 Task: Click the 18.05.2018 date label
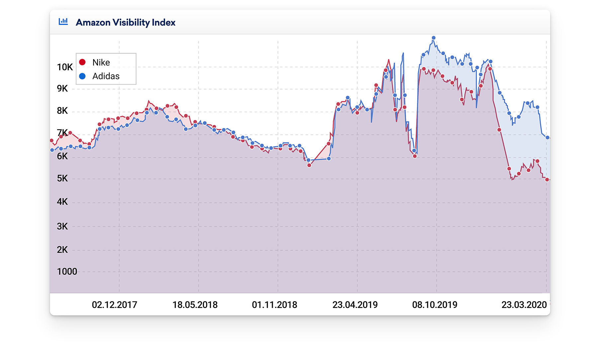tap(195, 305)
